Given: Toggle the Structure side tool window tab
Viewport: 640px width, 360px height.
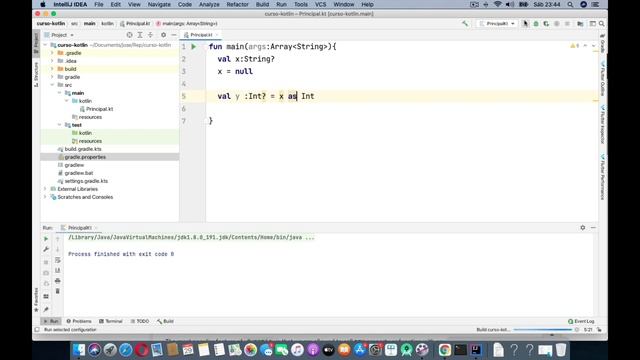Looking at the screenshot, I should 36,74.
